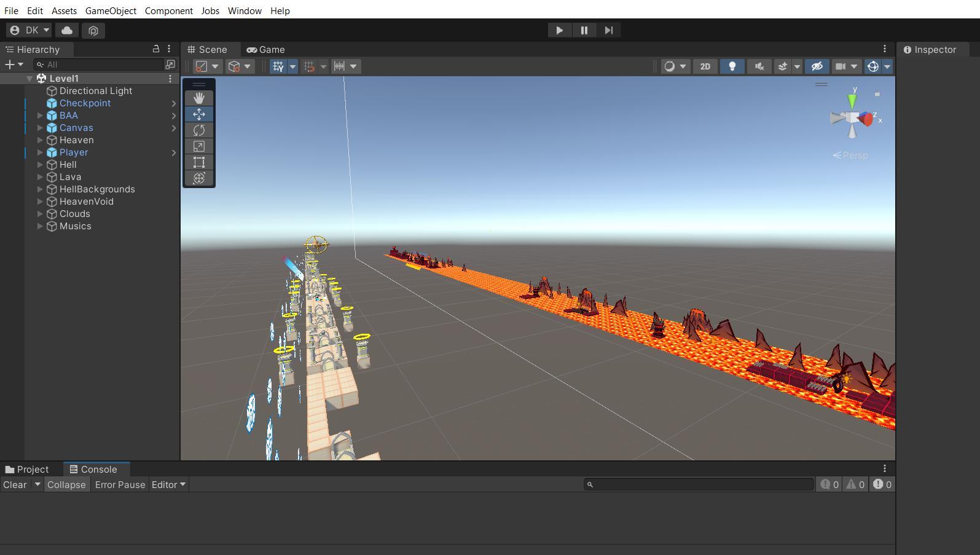Enable Error Pause in Console

120,485
